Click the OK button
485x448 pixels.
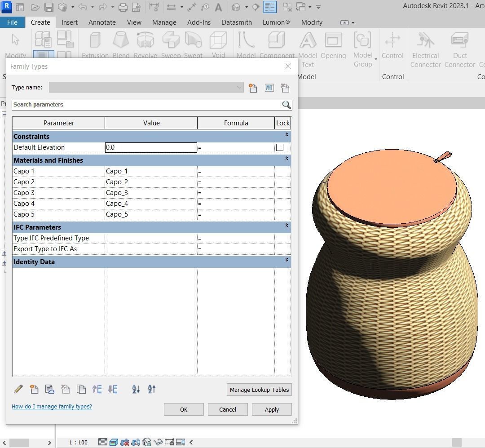pyautogui.click(x=184, y=409)
